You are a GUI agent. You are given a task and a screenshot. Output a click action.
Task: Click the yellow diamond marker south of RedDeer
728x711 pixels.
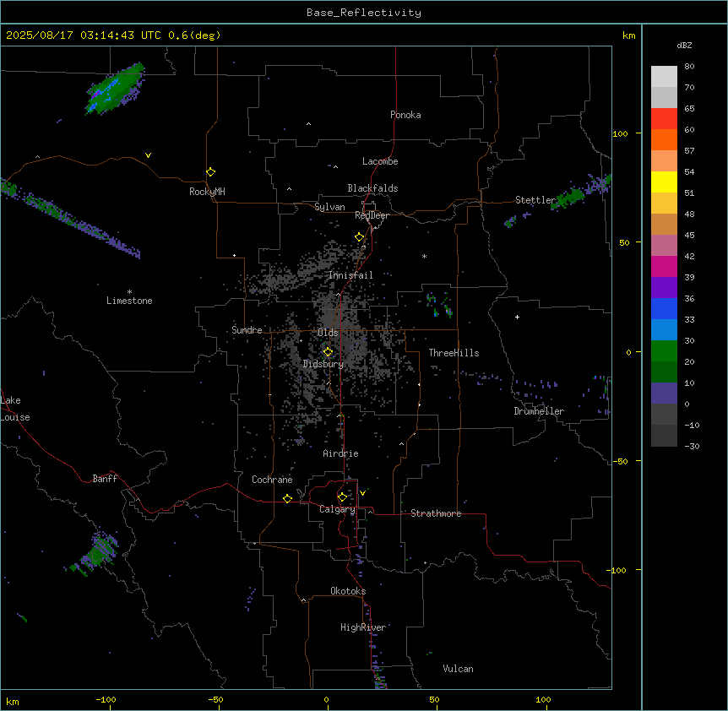coord(360,237)
